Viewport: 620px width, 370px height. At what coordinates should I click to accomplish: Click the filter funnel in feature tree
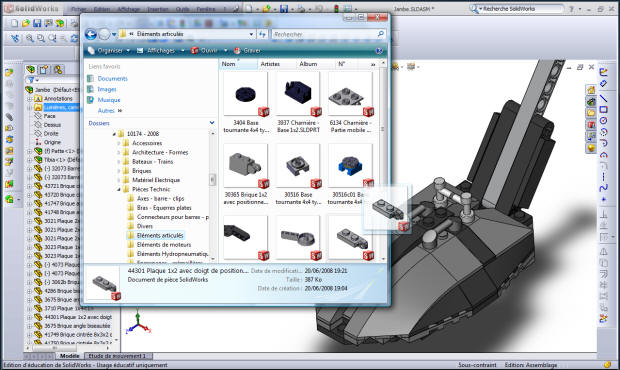pos(31,80)
